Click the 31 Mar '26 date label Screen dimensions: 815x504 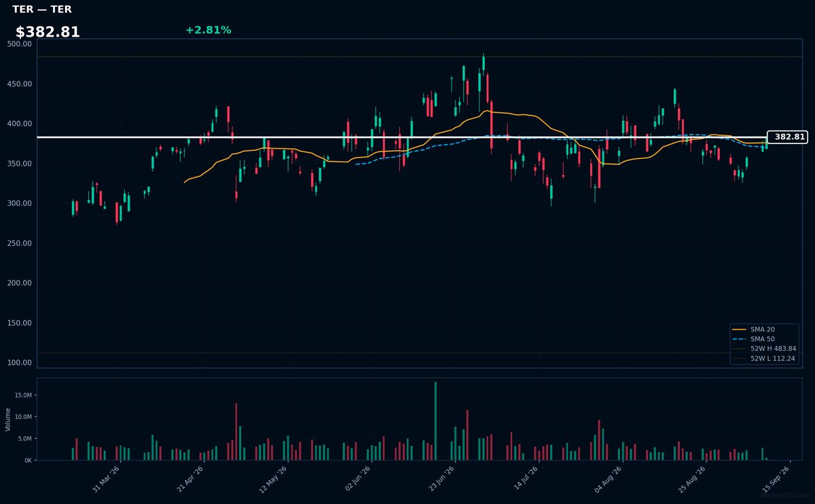click(x=106, y=480)
